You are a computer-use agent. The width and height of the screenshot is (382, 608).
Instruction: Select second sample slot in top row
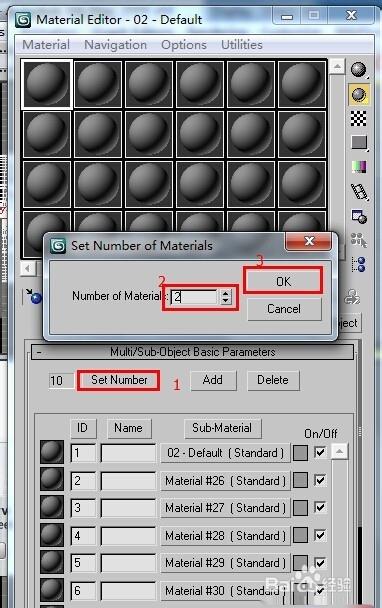pyautogui.click(x=98, y=84)
